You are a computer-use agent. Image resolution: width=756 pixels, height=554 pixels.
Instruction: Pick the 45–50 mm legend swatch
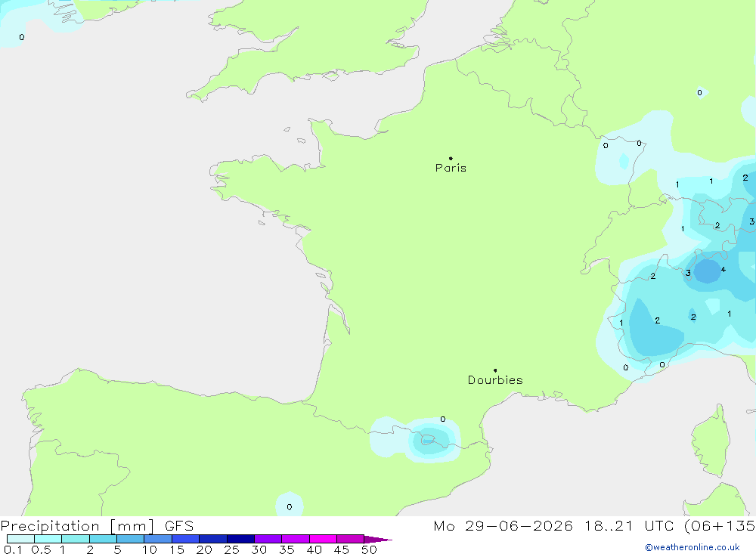(351, 539)
